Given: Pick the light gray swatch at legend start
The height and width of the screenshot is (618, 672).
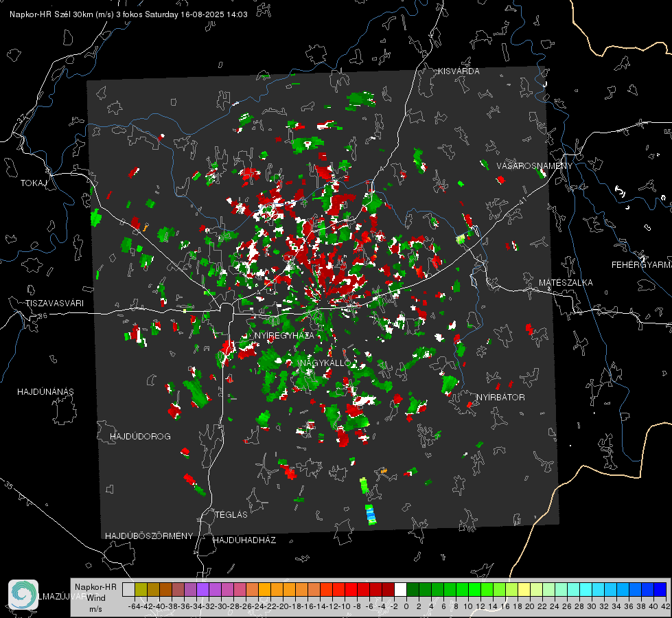Looking at the screenshot, I should (128, 590).
